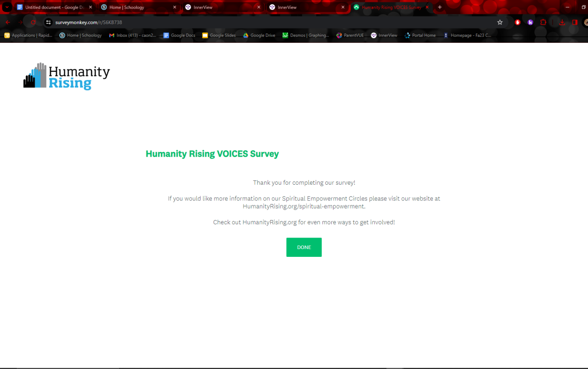Open the Portal Home bookmark

(x=420, y=35)
